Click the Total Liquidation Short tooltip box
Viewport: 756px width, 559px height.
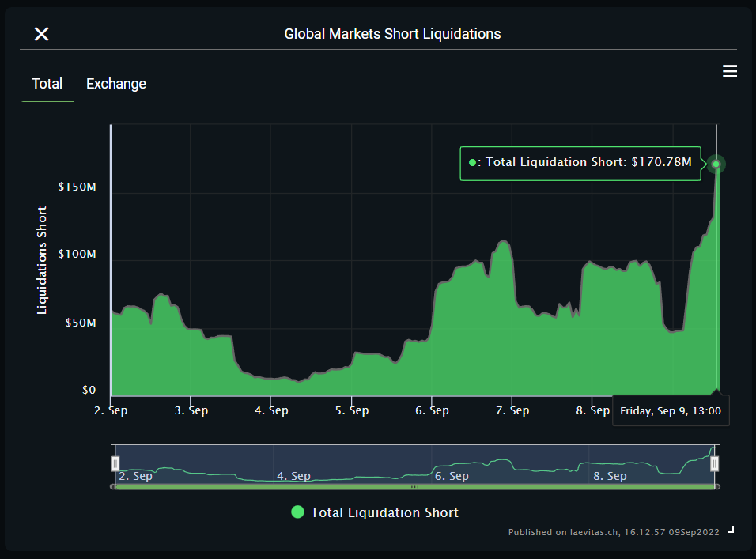coord(580,164)
